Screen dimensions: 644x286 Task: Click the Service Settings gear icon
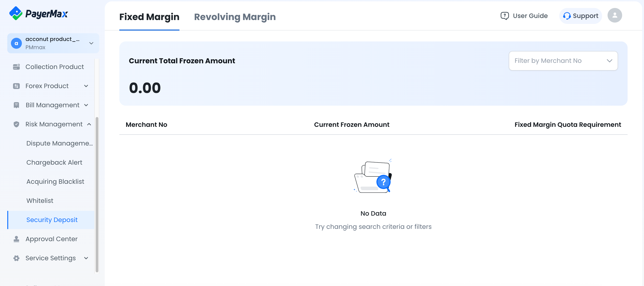pos(16,258)
